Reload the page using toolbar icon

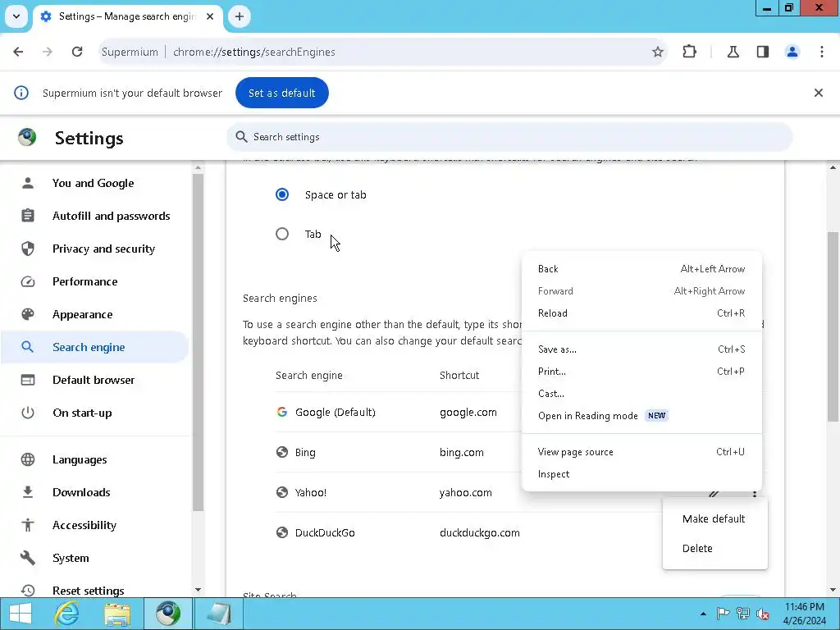(77, 52)
